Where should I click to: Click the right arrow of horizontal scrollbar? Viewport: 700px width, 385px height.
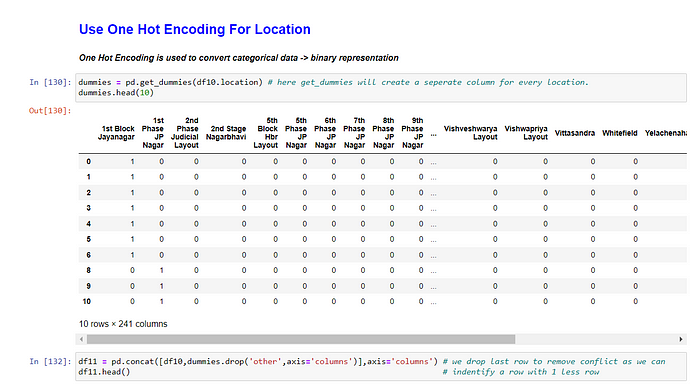[681, 339]
